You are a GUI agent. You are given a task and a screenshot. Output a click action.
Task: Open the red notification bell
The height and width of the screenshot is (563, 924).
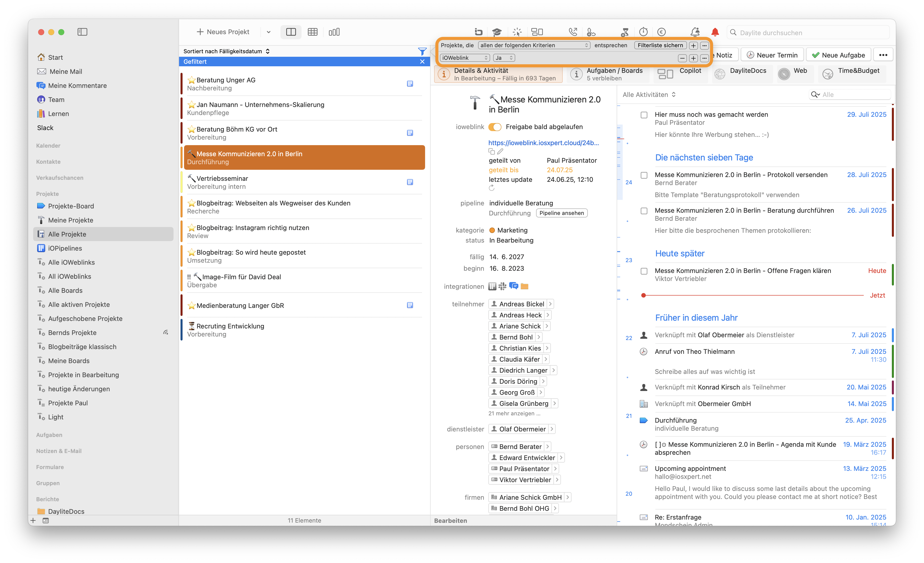coord(715,32)
